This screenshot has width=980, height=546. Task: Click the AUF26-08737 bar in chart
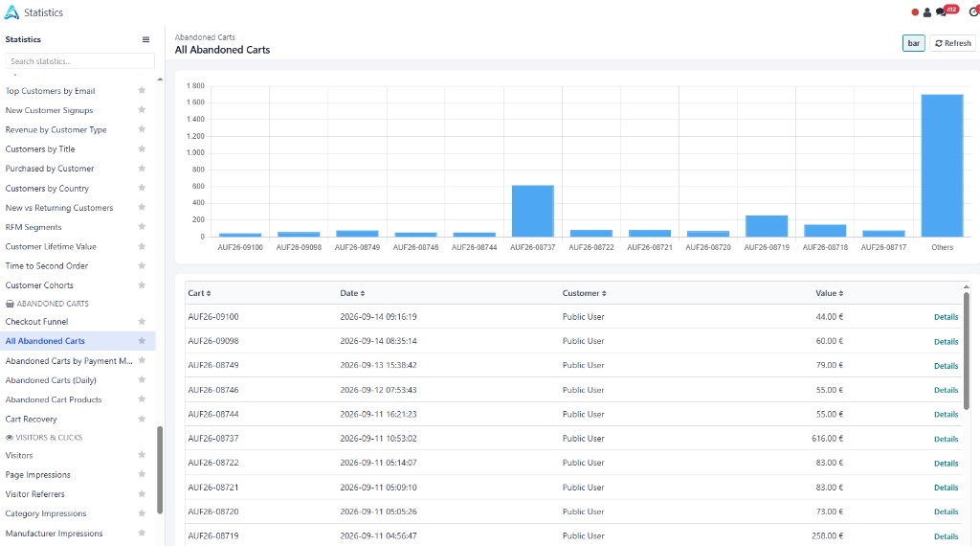(x=532, y=211)
